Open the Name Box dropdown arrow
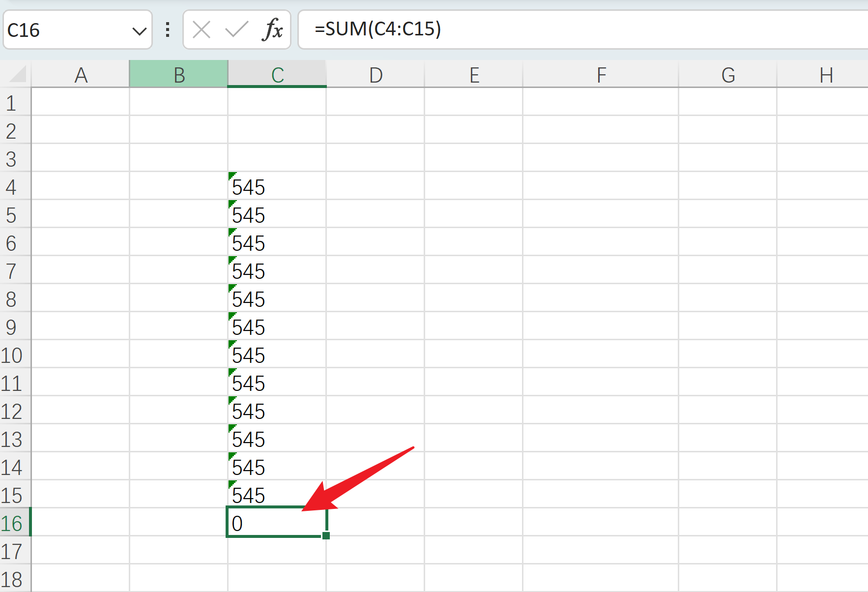 139,31
